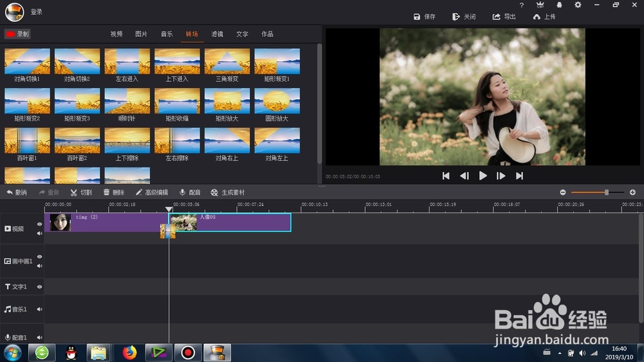Toggle visibility of 视频 track
The width and height of the screenshot is (644, 362).
click(x=39, y=224)
